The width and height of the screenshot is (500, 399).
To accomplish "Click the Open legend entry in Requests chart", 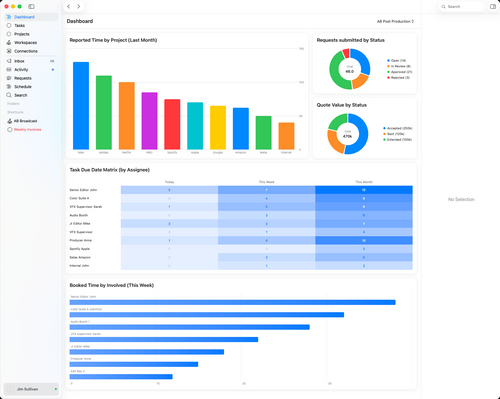I will 396,61.
